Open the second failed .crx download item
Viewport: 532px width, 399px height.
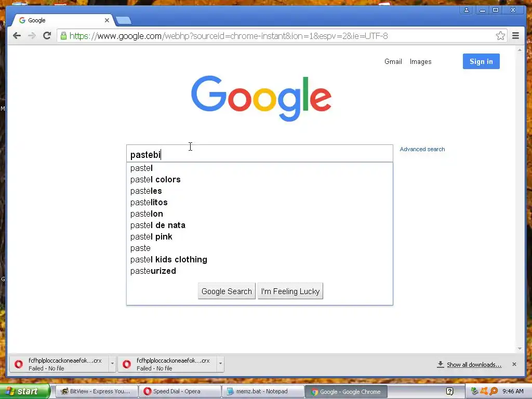point(168,364)
